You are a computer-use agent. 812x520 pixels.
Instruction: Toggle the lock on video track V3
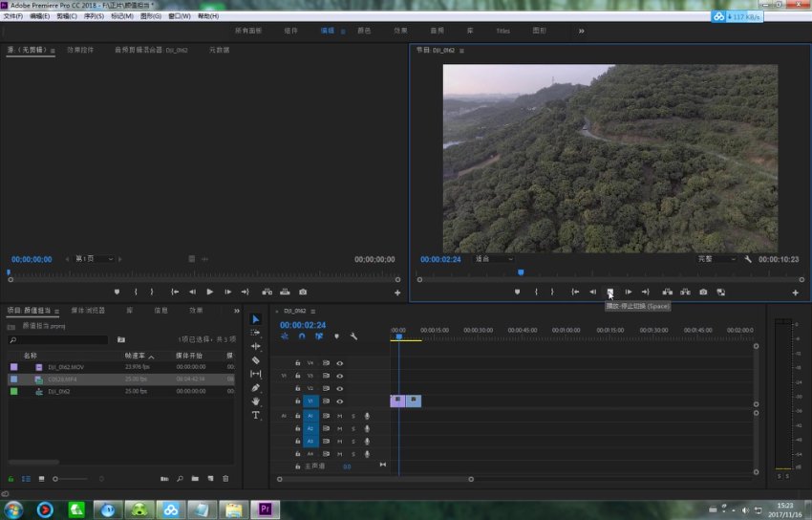(x=298, y=376)
